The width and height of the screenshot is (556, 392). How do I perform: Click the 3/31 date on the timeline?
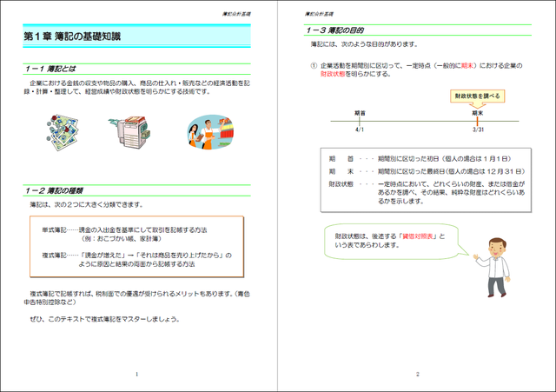point(478,130)
